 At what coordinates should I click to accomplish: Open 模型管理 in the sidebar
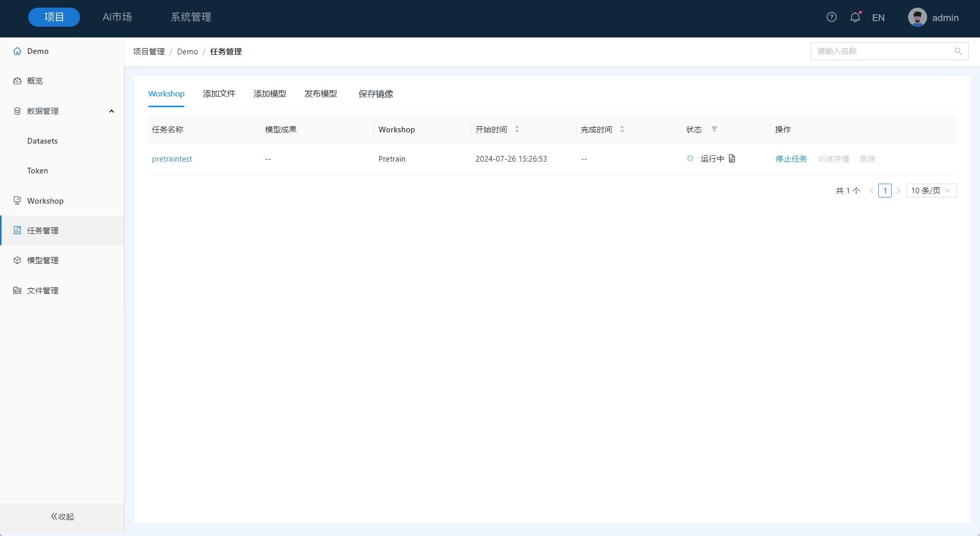tap(43, 261)
